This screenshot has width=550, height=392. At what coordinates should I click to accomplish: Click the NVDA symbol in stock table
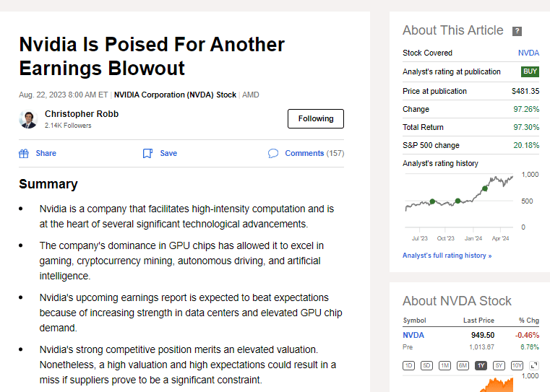click(x=413, y=335)
